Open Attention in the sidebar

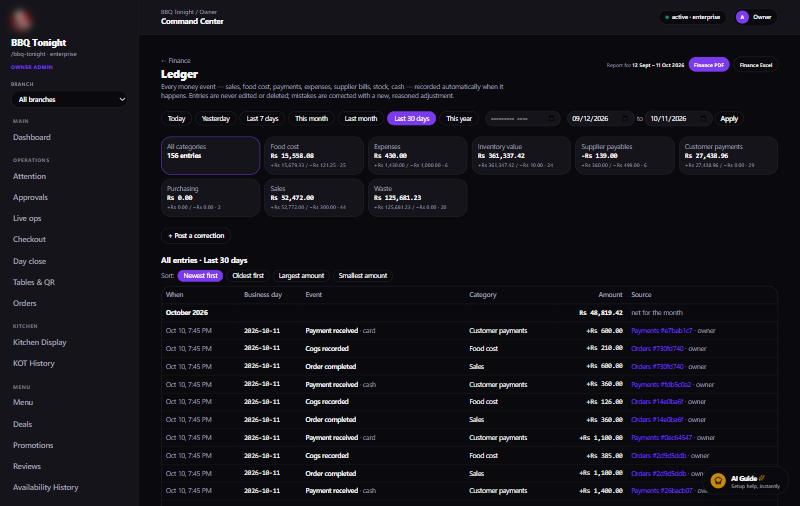pos(29,176)
